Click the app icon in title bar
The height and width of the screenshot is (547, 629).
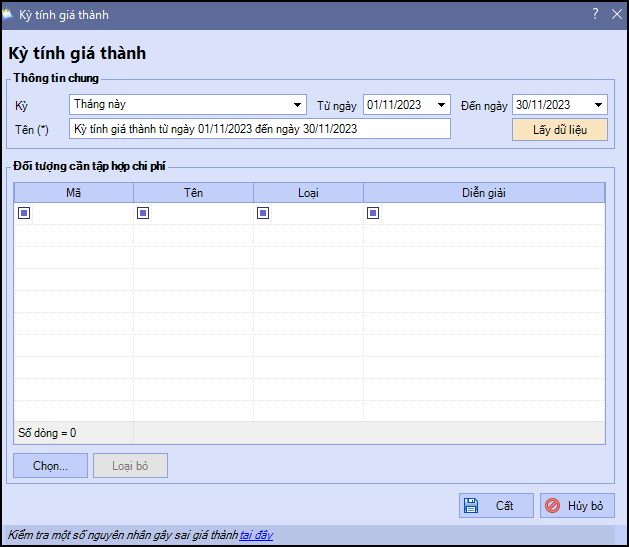(x=10, y=14)
